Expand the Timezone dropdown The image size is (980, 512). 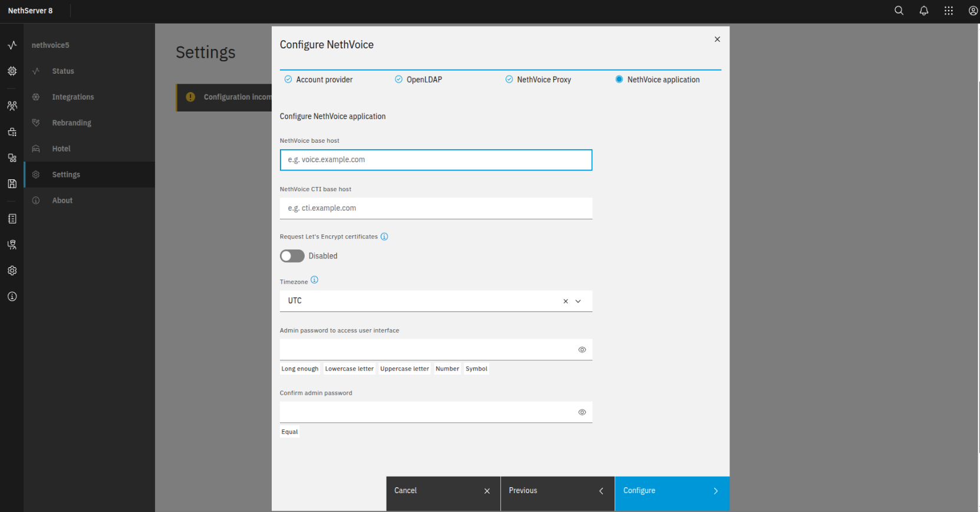578,301
